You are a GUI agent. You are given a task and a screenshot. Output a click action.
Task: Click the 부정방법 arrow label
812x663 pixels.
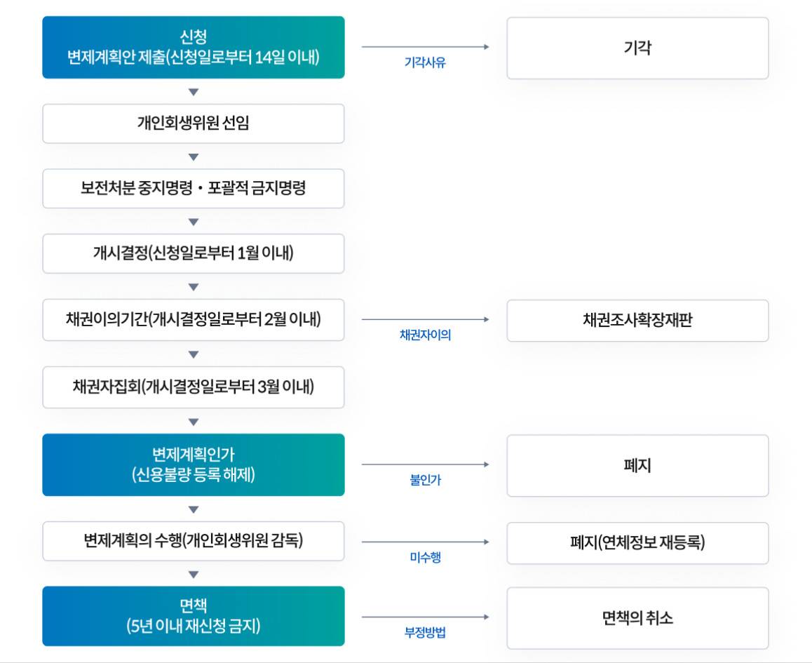[425, 633]
